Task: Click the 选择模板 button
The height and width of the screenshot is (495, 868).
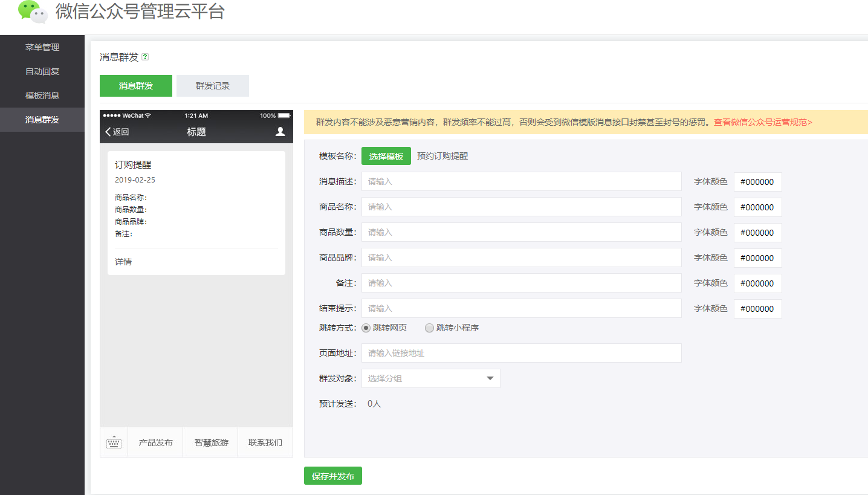Action: click(386, 156)
